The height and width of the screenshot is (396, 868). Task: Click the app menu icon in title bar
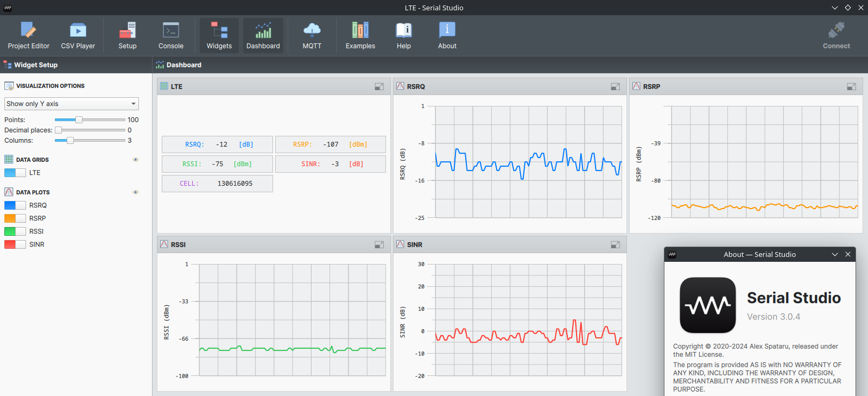pyautogui.click(x=8, y=8)
